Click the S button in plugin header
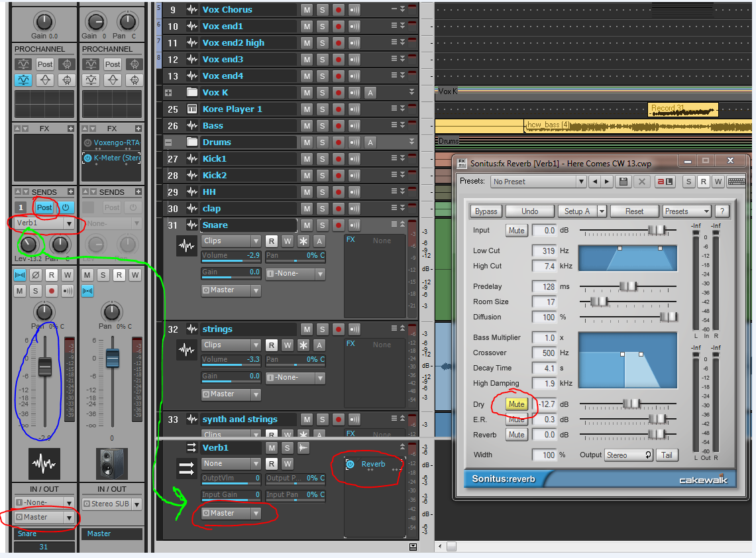This screenshot has width=756, height=558. pyautogui.click(x=688, y=182)
